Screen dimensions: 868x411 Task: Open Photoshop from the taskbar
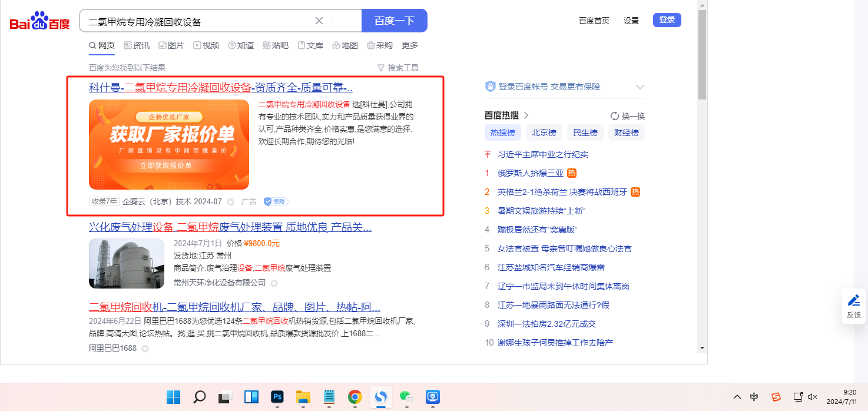point(277,397)
